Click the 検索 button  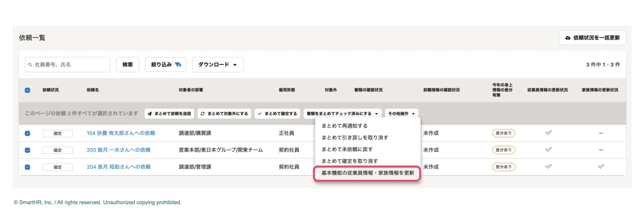[x=127, y=65]
